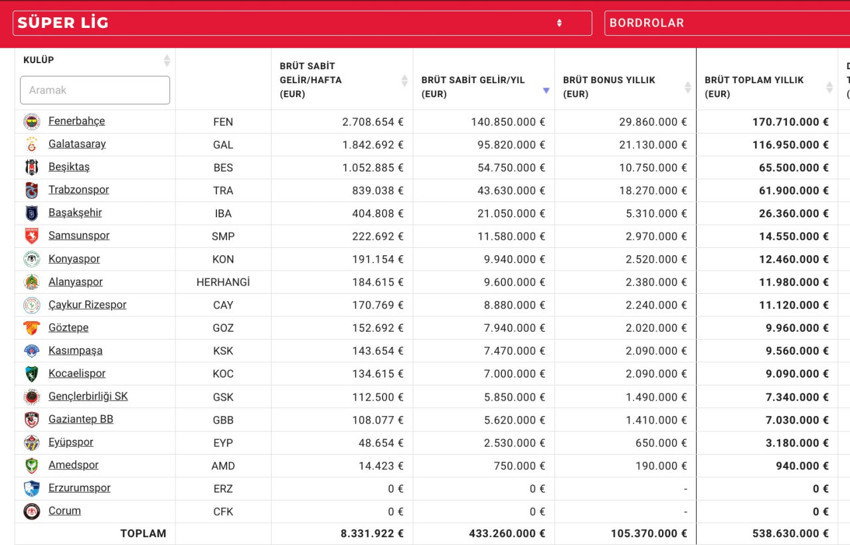The image size is (850, 545).
Task: Click the 7.000.000 € Kocaelispor yearly value
Action: 514,374
